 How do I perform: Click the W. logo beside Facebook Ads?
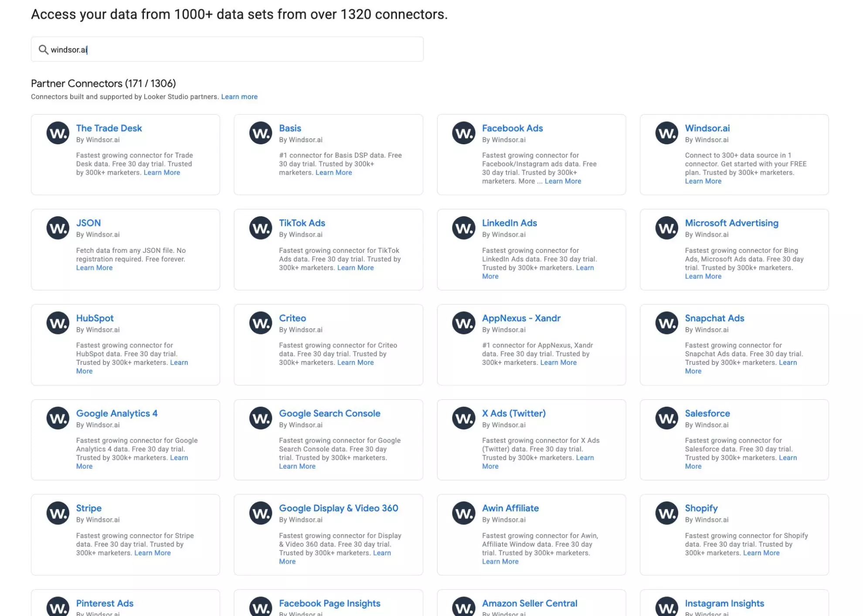(x=464, y=133)
